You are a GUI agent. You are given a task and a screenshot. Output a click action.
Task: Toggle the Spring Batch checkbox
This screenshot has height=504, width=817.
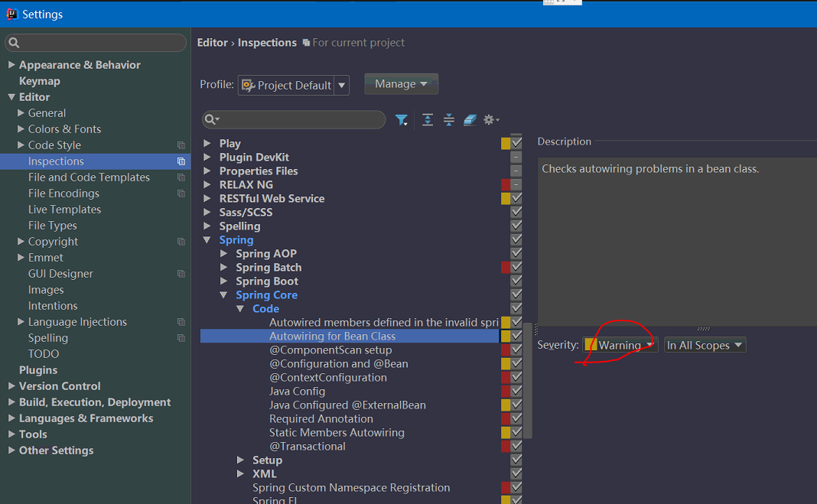point(516,267)
